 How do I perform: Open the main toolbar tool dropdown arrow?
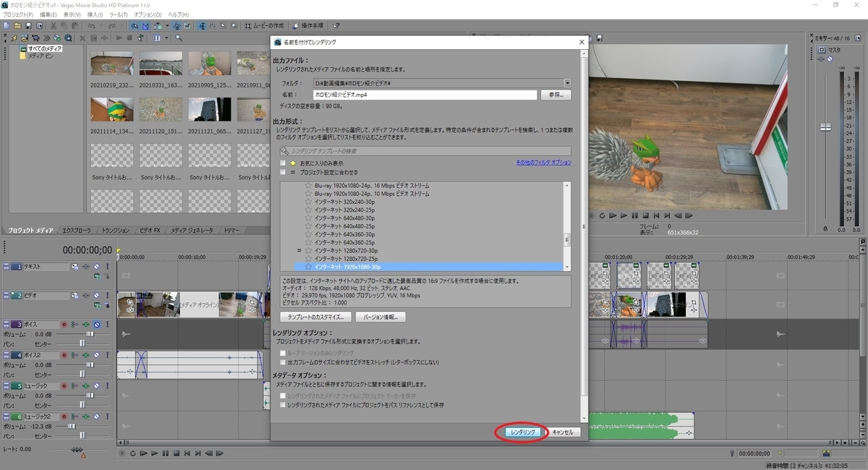(x=167, y=26)
